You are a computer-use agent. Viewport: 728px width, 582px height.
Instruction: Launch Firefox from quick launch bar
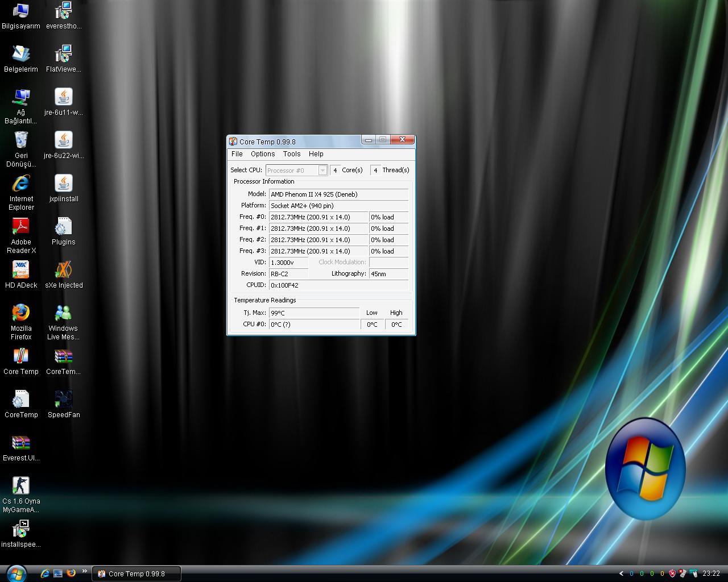pyautogui.click(x=71, y=573)
